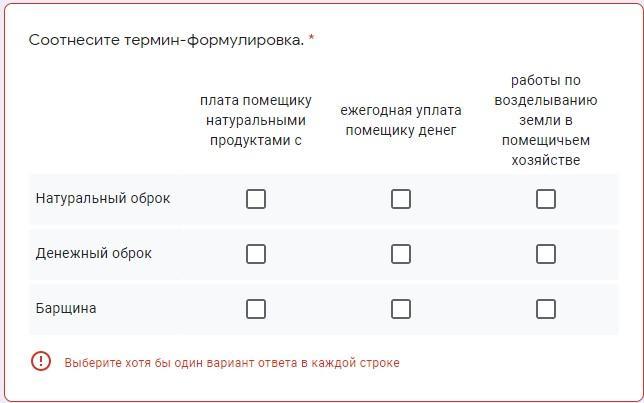Check Натуральный оброк for плата натуральными продуктами
The width and height of the screenshot is (644, 403).
(256, 199)
